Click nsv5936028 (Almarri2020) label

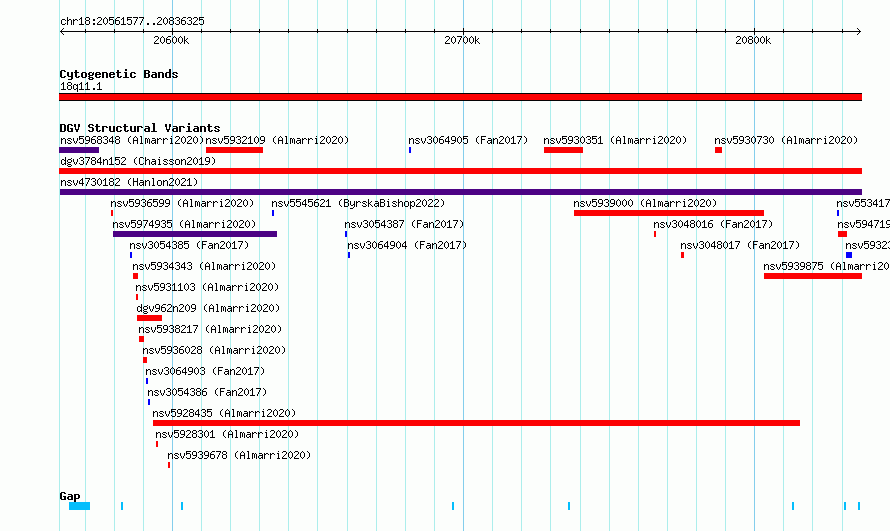click(x=214, y=350)
